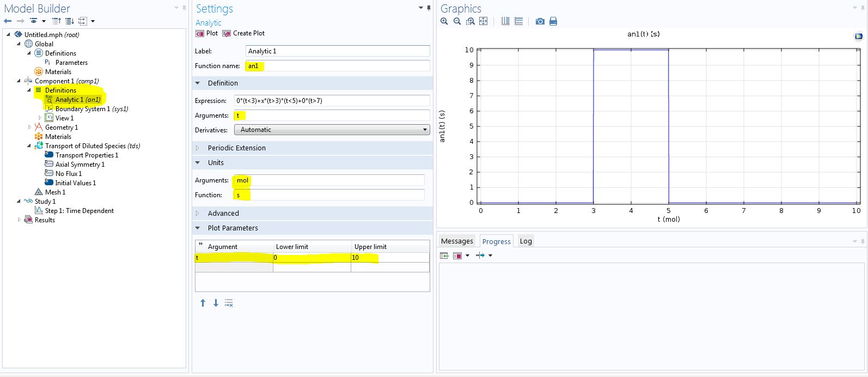This screenshot has width=868, height=377.
Task: Select Step 1: Time Dependent in tree
Action: pyautogui.click(x=79, y=211)
